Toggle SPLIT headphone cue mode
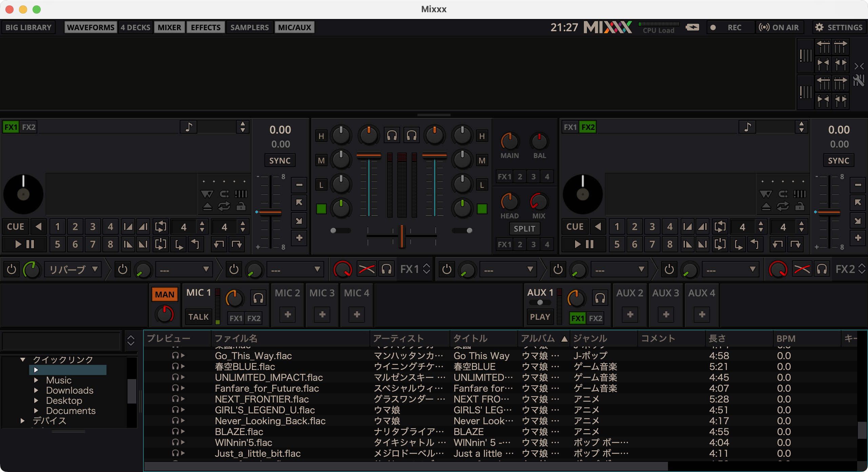The width and height of the screenshot is (868, 472). [x=524, y=229]
